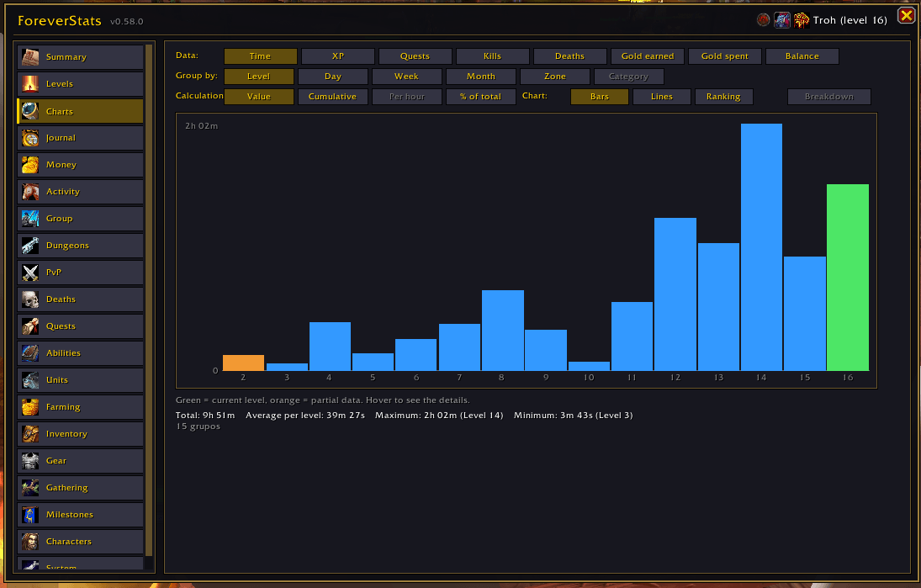
Task: Open the Levels section
Action: [81, 84]
